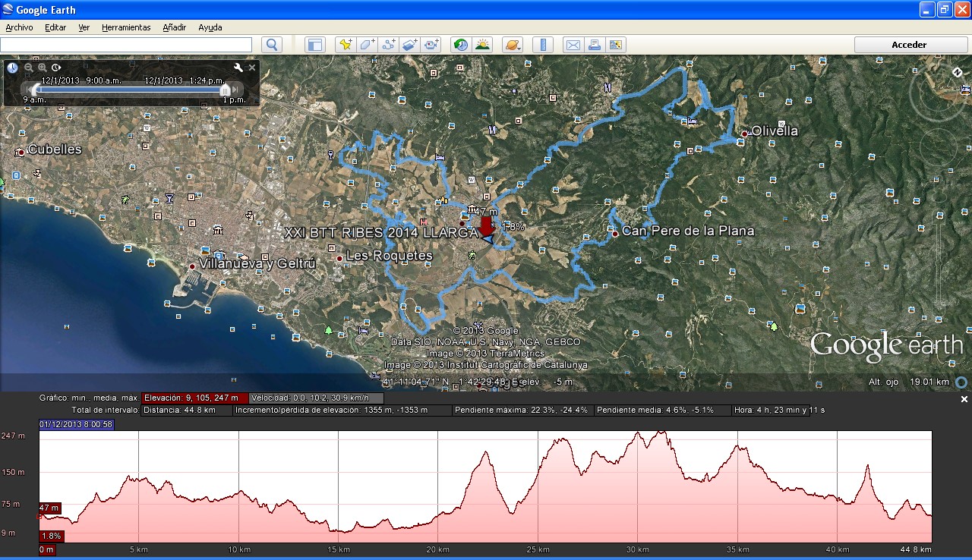Click the time slider clock icon
Image resolution: width=972 pixels, height=560 pixels.
12,68
